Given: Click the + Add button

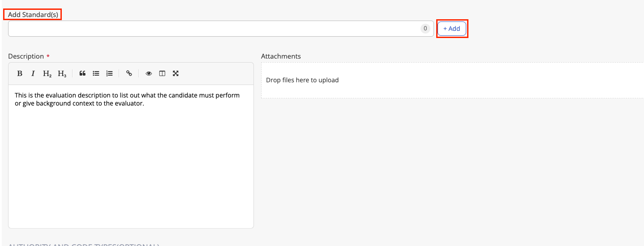Looking at the screenshot, I should tap(452, 29).
